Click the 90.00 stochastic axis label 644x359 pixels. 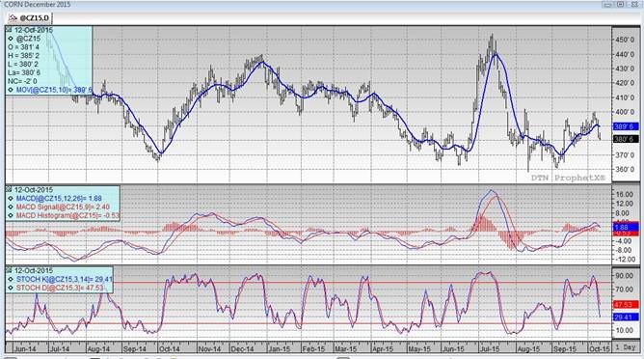click(x=626, y=276)
